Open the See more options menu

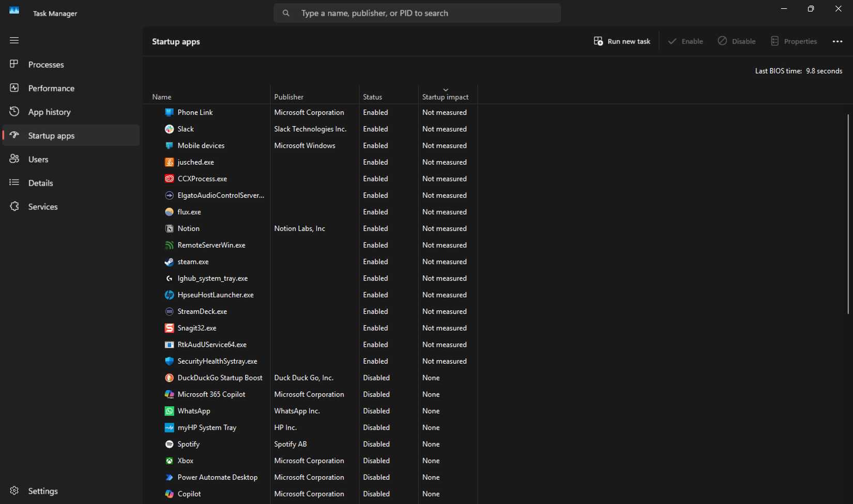coord(837,41)
